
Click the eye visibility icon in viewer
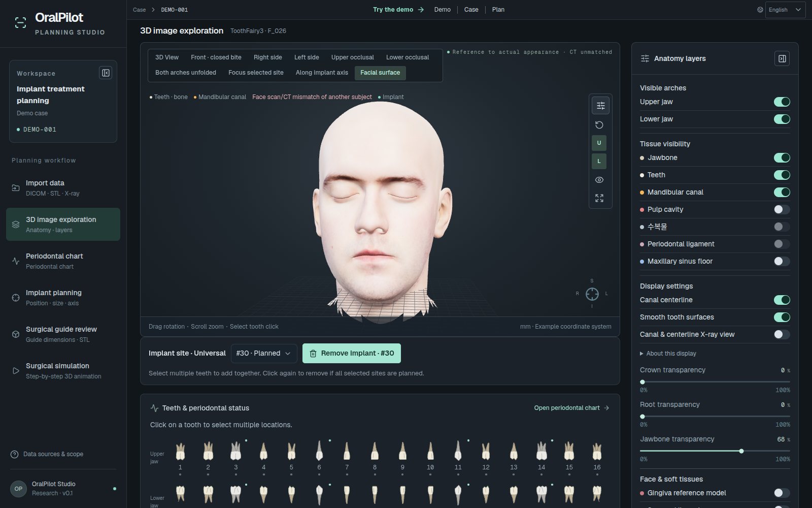pos(599,180)
